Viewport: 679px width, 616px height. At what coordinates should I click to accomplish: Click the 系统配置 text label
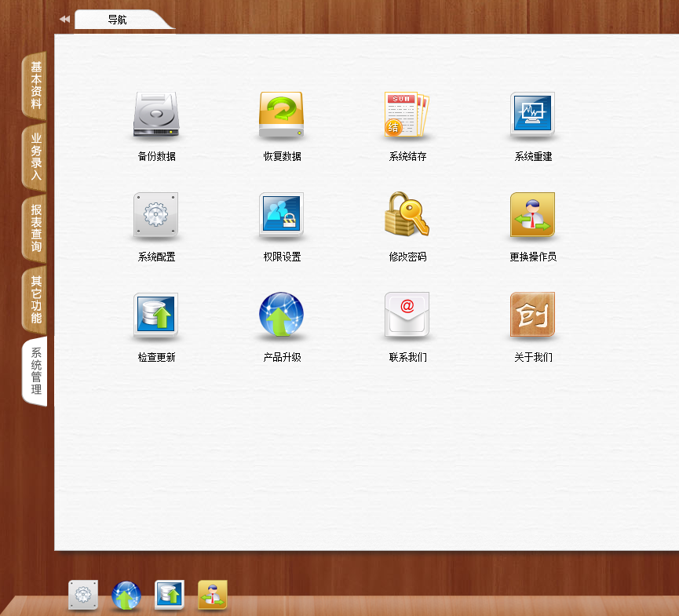click(156, 257)
